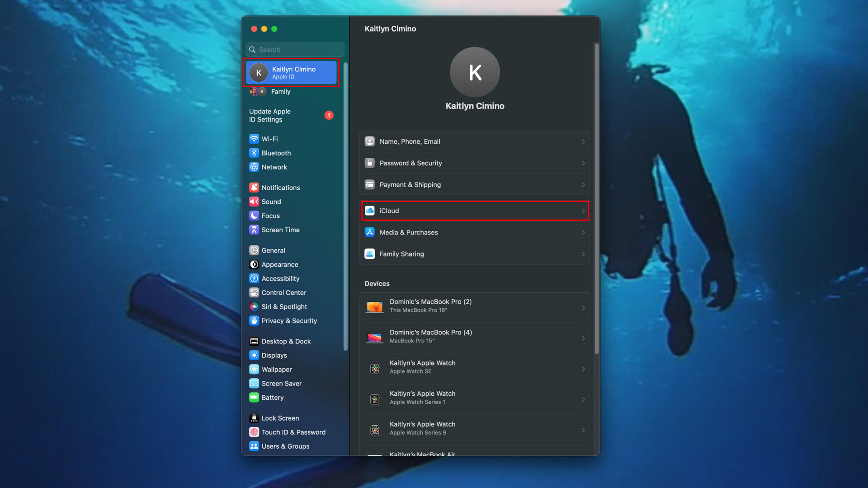
Task: Click the Battery icon in sidebar
Action: (x=254, y=397)
